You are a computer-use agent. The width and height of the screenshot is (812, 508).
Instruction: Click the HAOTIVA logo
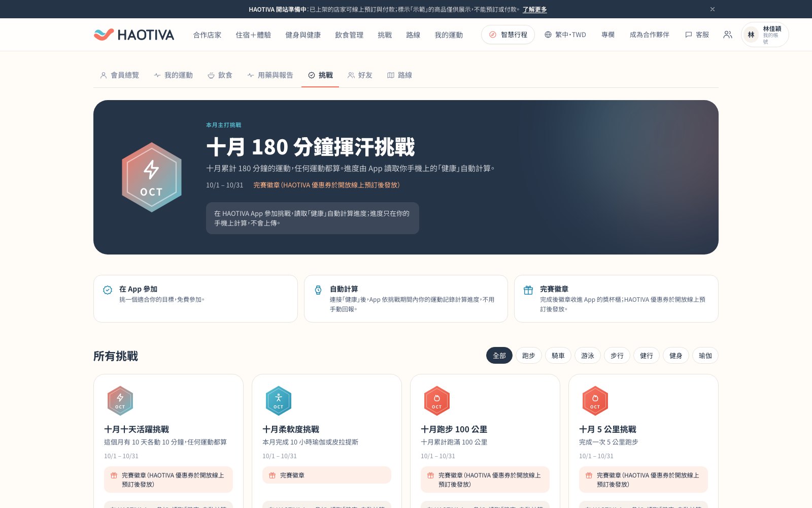134,35
